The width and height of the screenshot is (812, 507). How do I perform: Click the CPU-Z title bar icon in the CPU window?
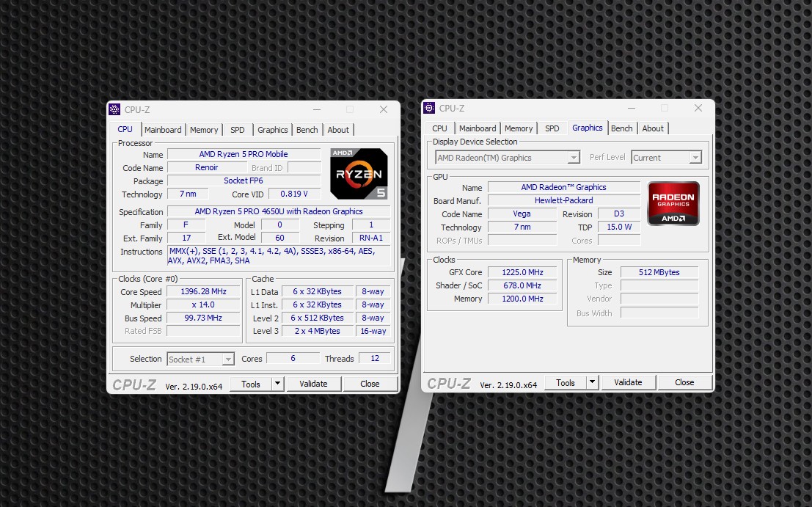pos(114,109)
